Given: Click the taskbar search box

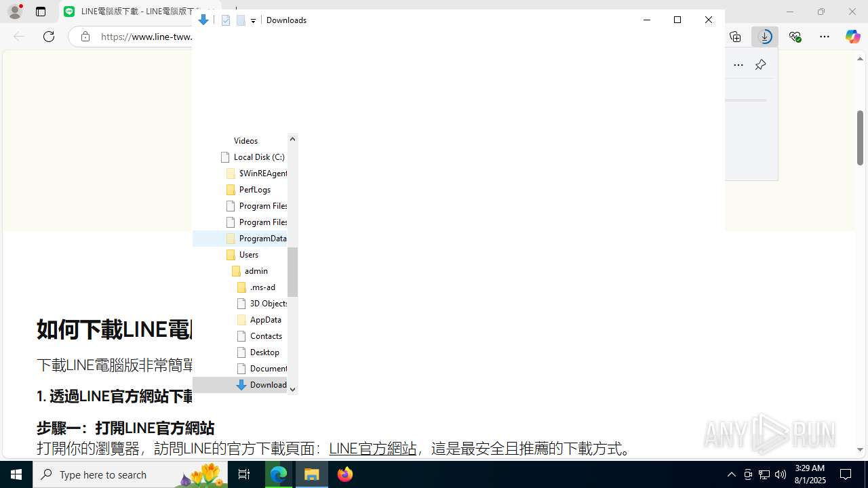Looking at the screenshot, I should [x=130, y=474].
